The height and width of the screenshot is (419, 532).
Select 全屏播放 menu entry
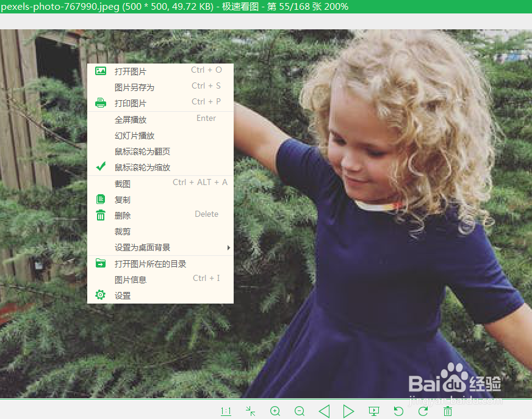tap(160, 120)
